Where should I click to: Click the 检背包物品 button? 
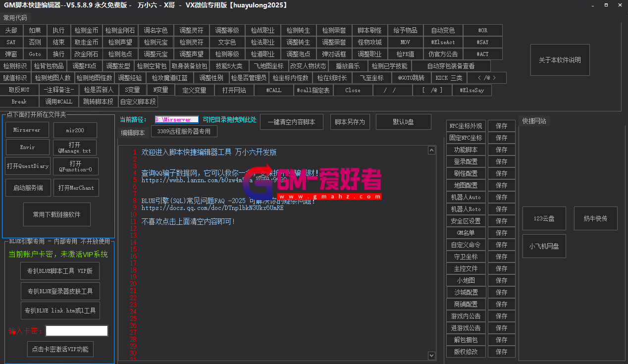pyautogui.click(x=49, y=66)
